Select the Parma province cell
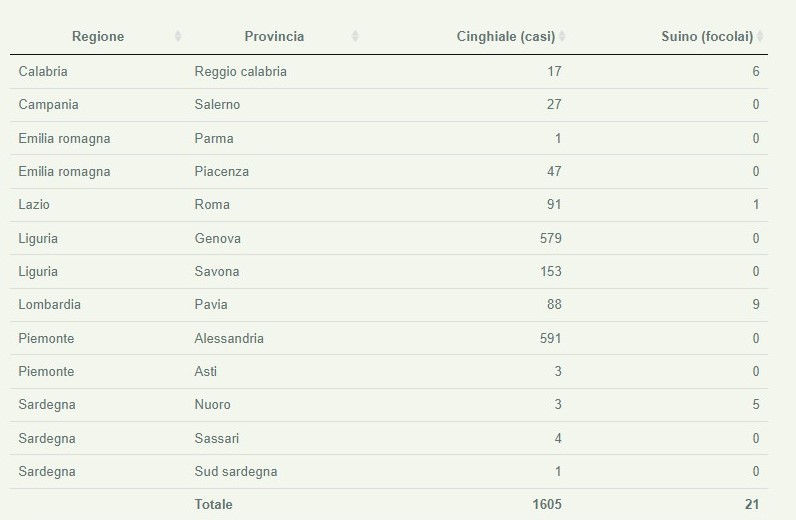The image size is (796, 520). [214, 138]
